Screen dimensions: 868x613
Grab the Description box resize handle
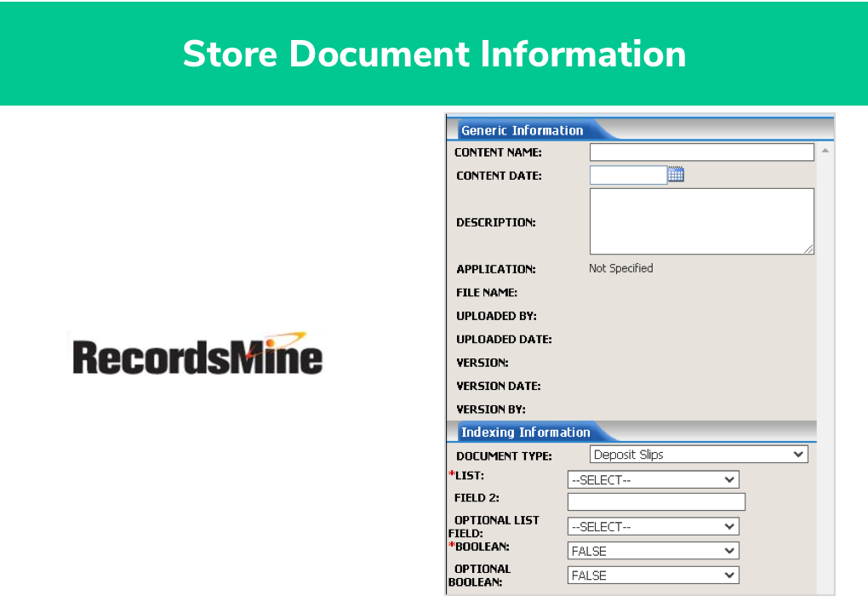point(808,249)
